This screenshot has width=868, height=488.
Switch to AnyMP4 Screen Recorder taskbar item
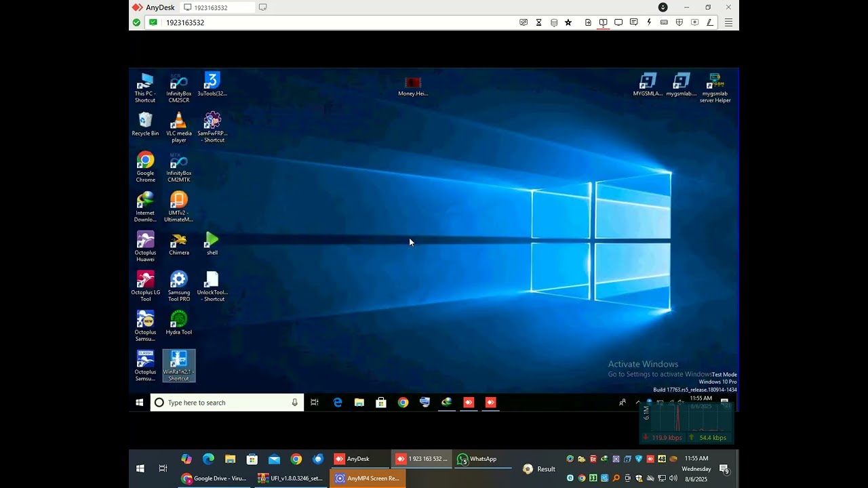(368, 478)
